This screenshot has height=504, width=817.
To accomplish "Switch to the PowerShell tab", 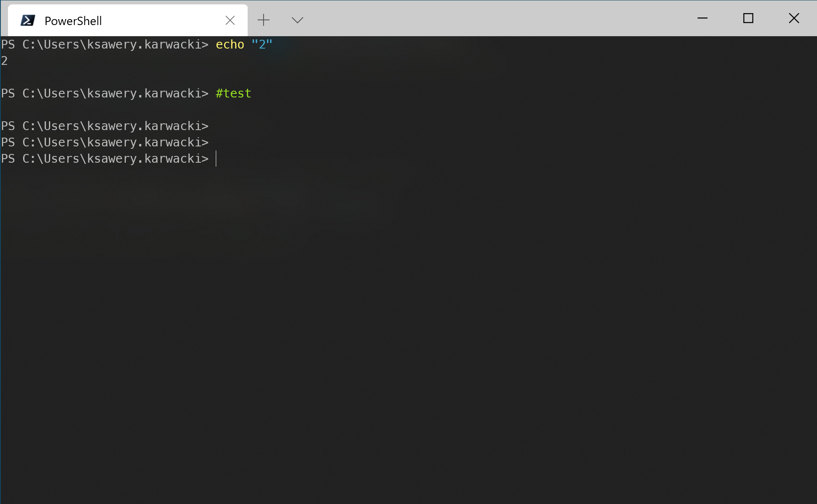I will (119, 20).
